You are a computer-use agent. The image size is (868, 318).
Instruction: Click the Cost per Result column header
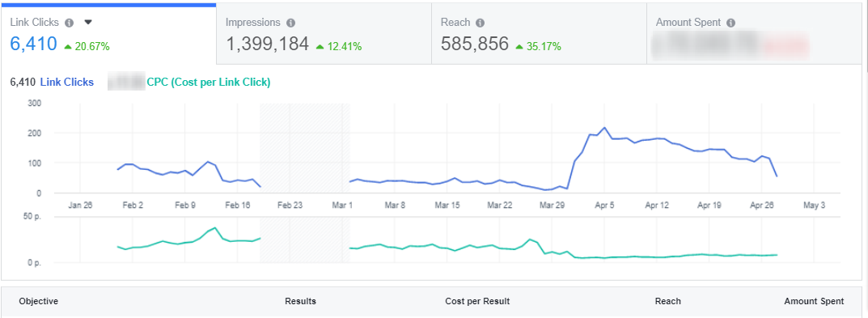point(477,301)
